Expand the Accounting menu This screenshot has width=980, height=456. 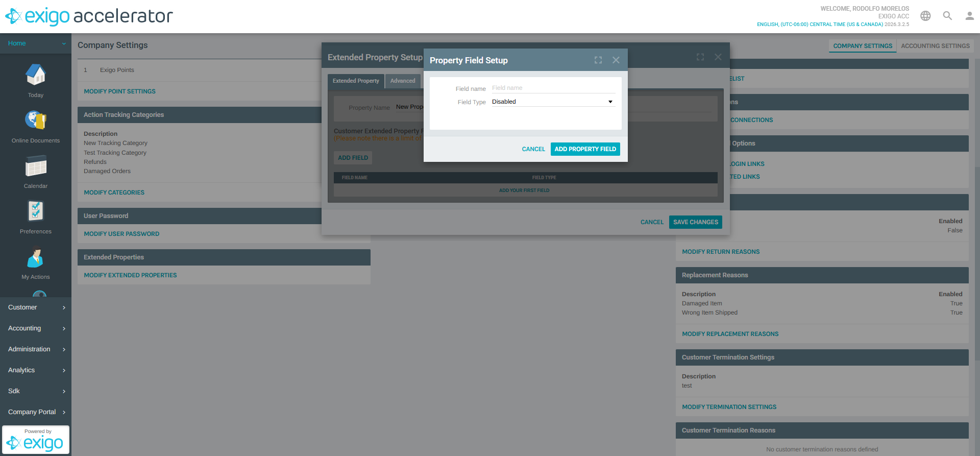36,328
